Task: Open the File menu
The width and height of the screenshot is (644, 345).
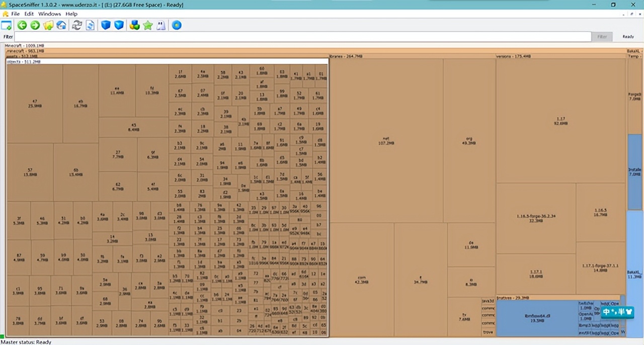Action: (x=15, y=14)
